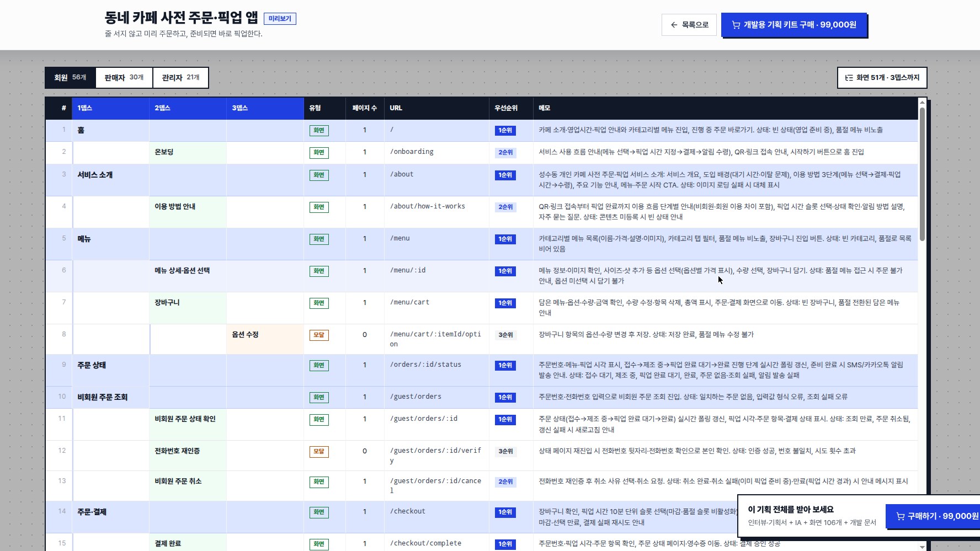Viewport: 980px width, 551px height.
Task: Click the 메모 column header
Action: point(726,108)
